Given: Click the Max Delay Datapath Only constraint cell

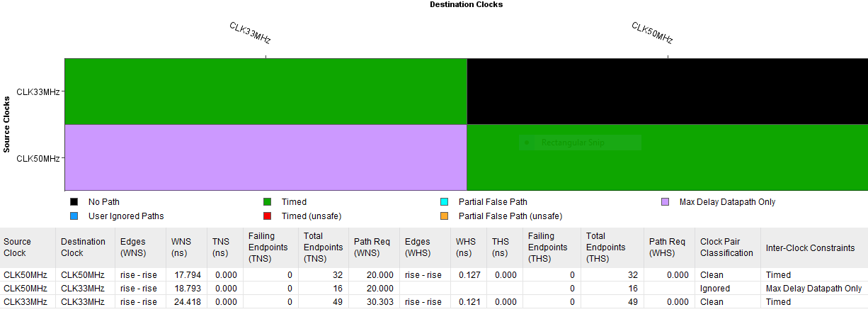Looking at the screenshot, I should (x=813, y=289).
